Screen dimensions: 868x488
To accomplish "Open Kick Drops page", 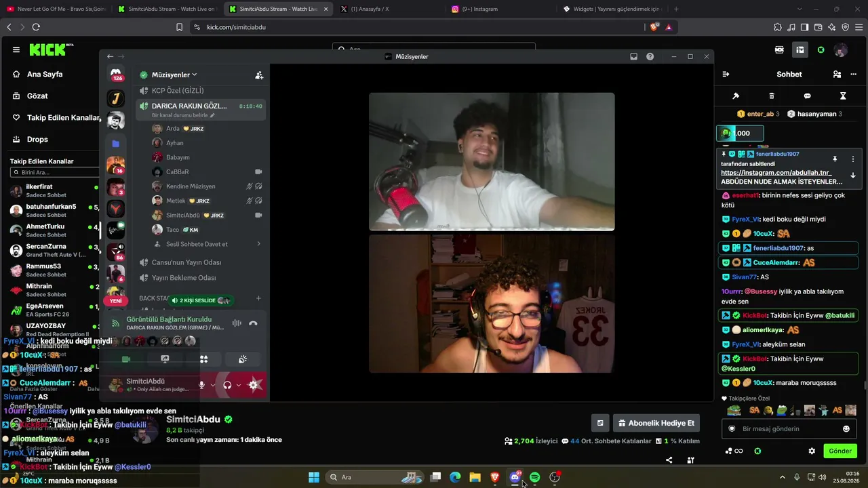I will (x=37, y=140).
